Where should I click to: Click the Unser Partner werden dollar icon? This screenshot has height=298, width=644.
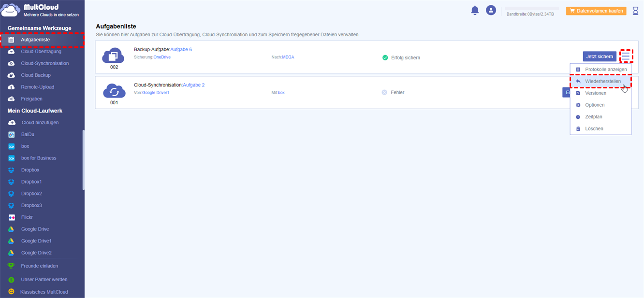(11, 280)
